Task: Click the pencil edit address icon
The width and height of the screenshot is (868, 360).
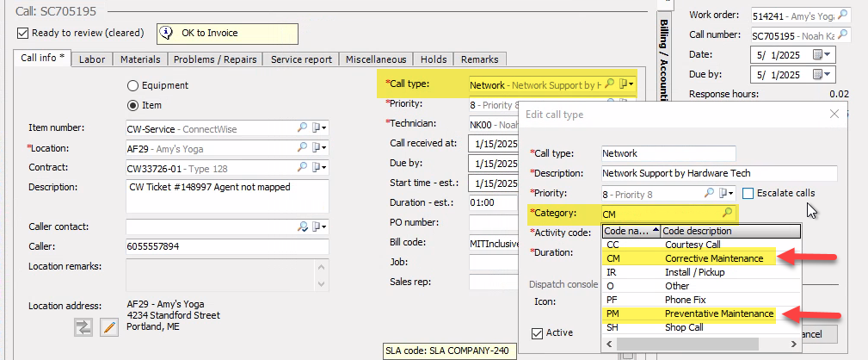Action: pos(109,327)
